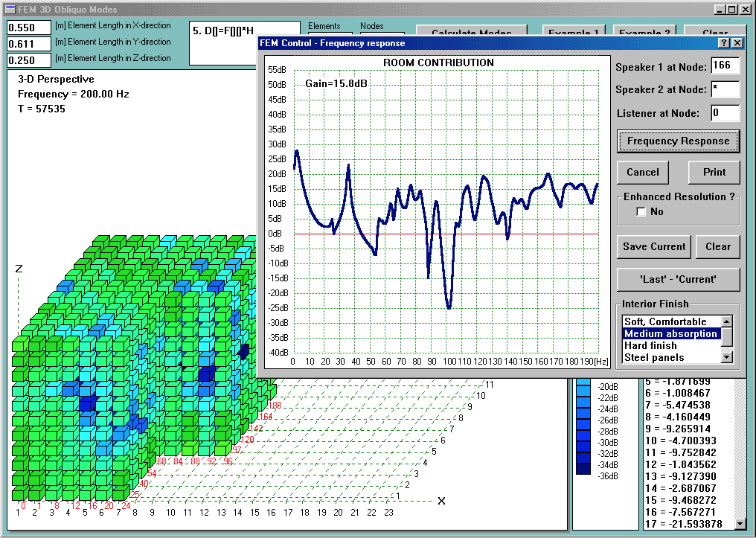Click red node label 54 in 3D view
Viewport: 756px width, 538px height.
(152, 473)
